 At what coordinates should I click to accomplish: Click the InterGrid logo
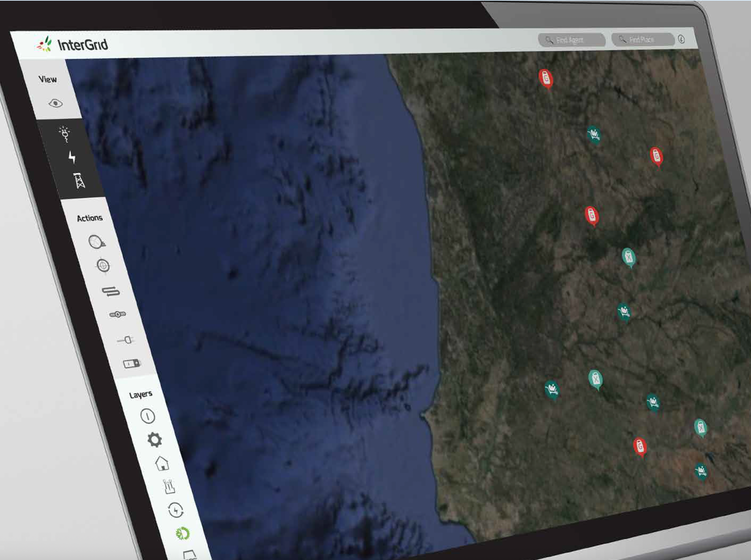(x=72, y=45)
